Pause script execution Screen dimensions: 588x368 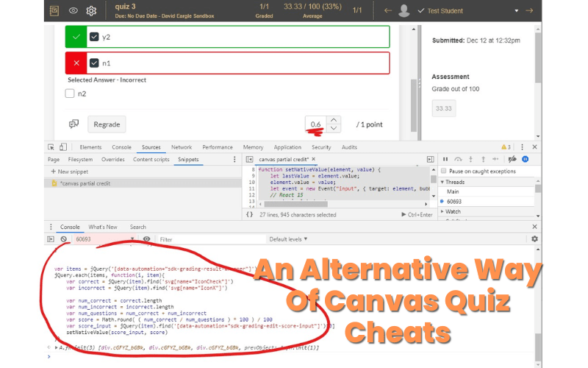[x=445, y=159]
